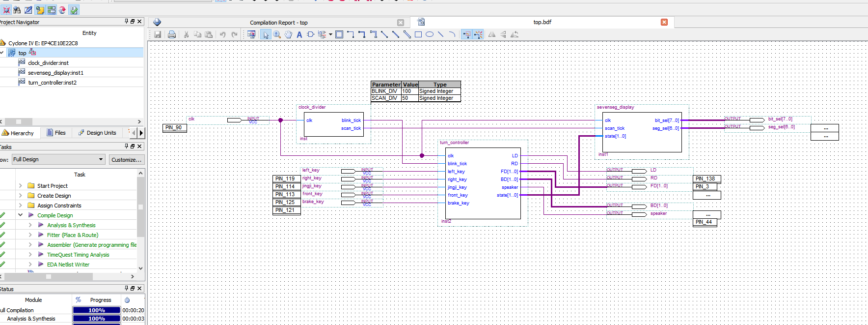Image resolution: width=868 pixels, height=325 pixels.
Task: Toggle partial line selection mode
Action: click(466, 34)
